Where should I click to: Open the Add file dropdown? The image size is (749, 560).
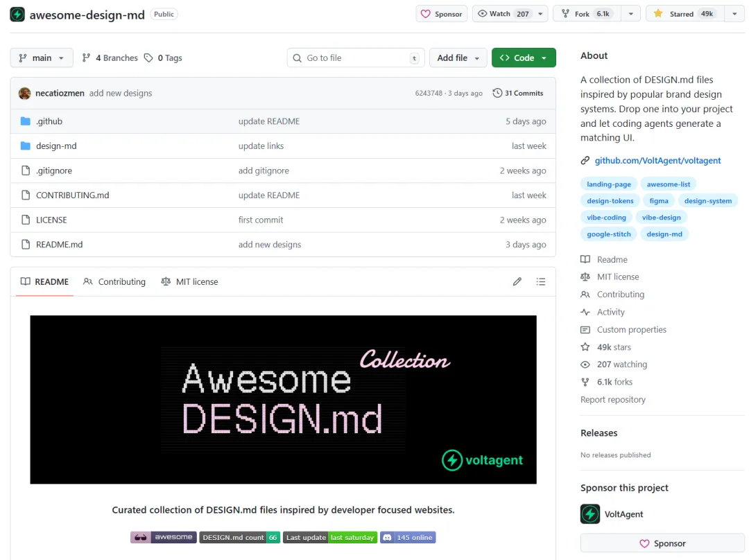pos(458,58)
